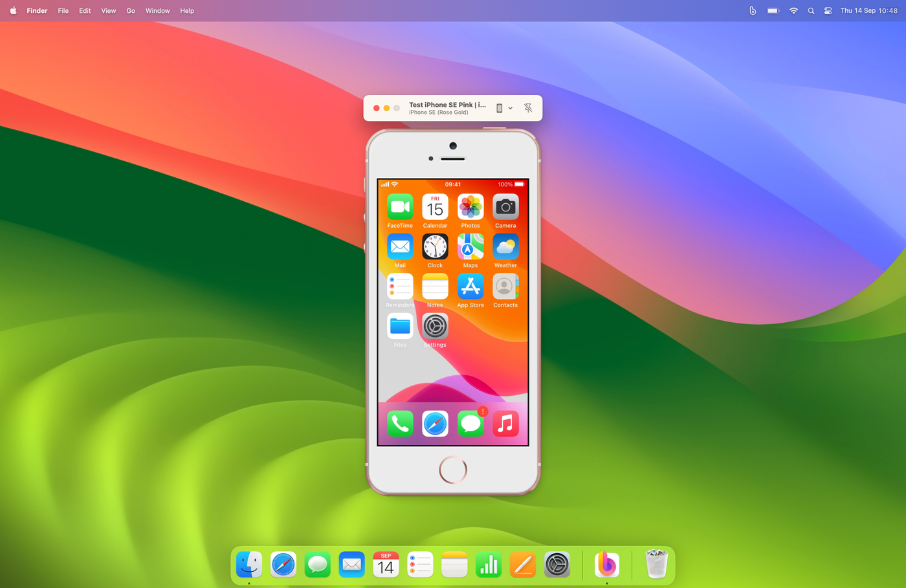Open System Settings from the macOS Dock
This screenshot has width=906, height=588.
pyautogui.click(x=557, y=565)
